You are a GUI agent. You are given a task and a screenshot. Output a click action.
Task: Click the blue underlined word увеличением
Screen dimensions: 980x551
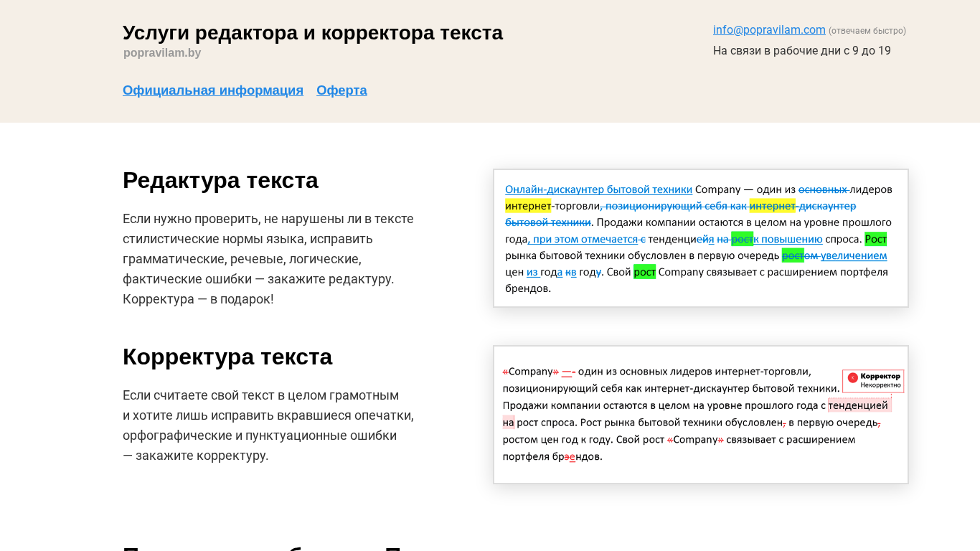coord(854,255)
